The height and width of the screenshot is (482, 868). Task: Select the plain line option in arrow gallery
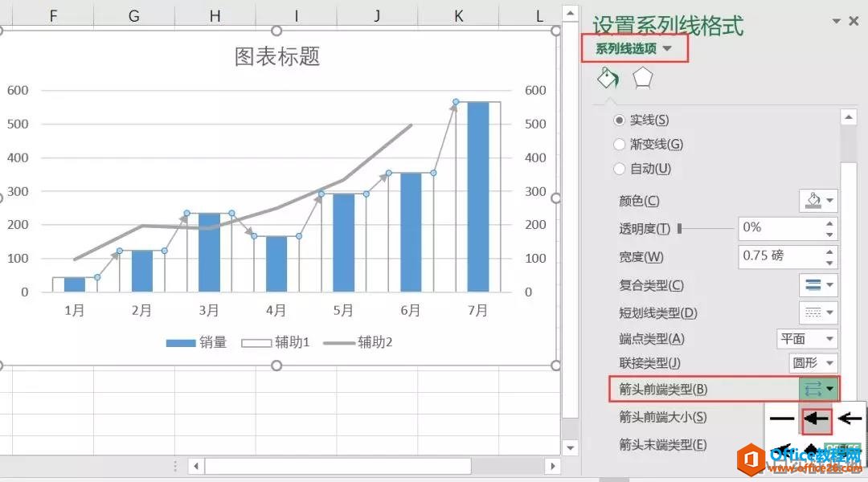(782, 418)
